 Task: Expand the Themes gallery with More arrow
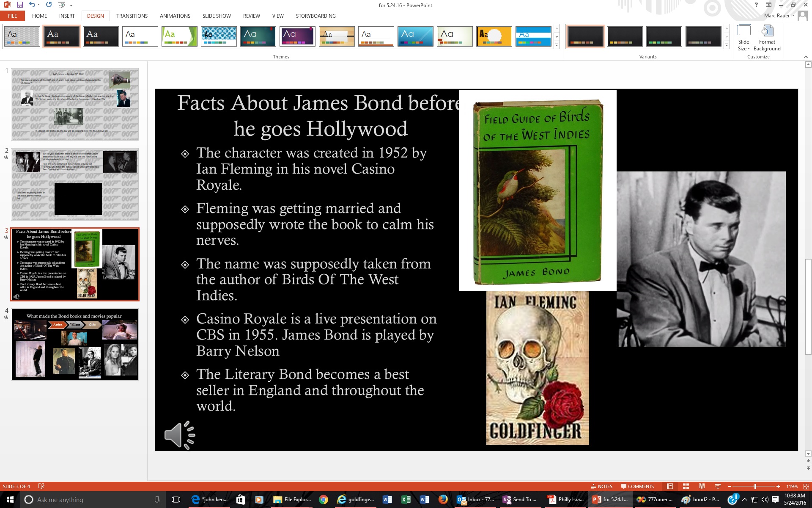tap(557, 44)
